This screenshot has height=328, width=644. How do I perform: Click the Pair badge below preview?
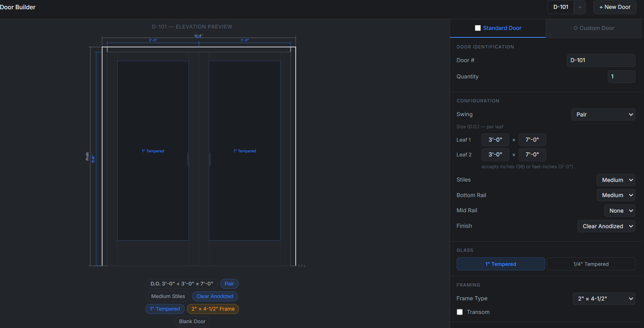point(229,284)
